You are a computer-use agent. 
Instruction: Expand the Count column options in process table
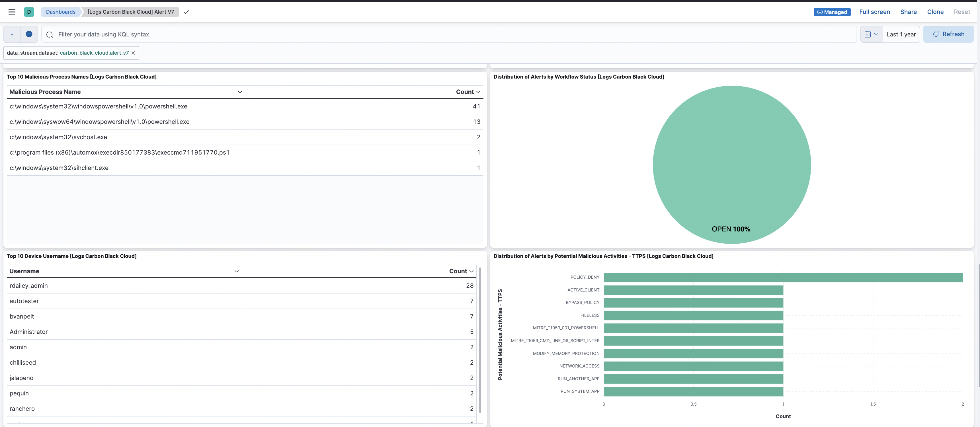[478, 92]
